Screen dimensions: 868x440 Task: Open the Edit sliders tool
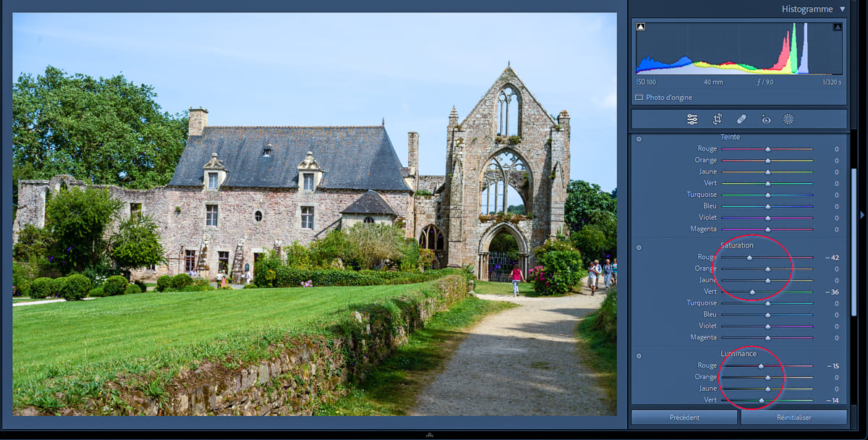(692, 119)
